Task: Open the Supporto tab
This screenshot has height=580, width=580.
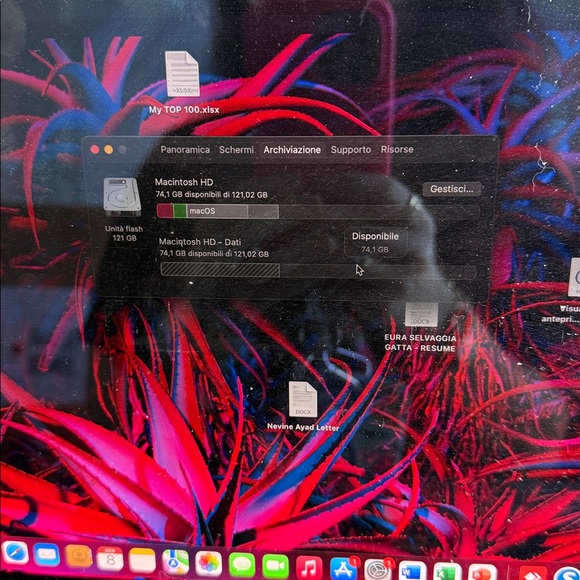Action: tap(351, 150)
